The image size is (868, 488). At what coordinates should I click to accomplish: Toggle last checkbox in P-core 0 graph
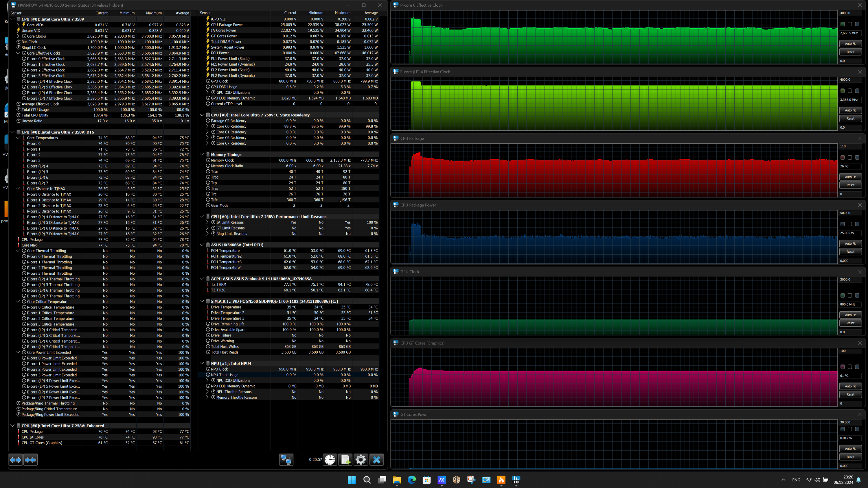click(857, 24)
